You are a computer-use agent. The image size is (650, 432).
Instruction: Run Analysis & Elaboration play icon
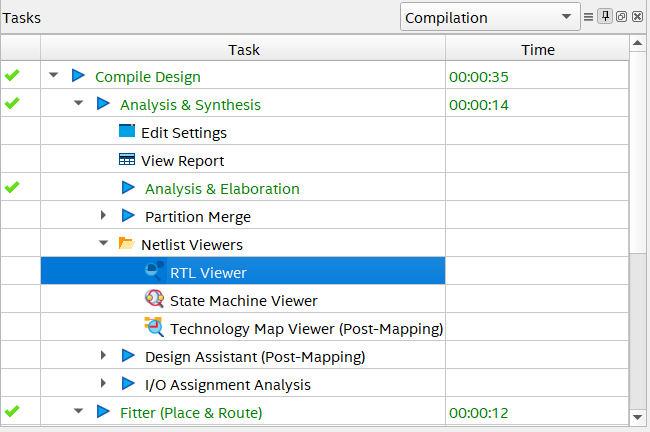point(128,188)
